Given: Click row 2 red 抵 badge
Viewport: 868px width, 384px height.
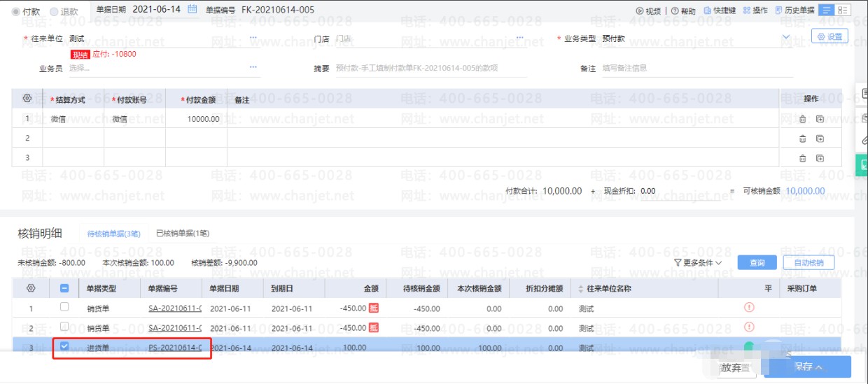Looking at the screenshot, I should 374,327.
